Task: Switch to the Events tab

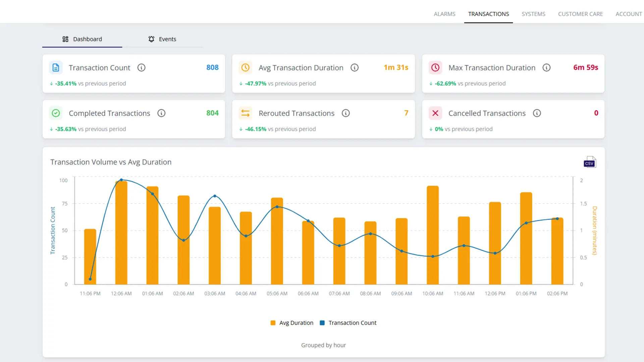Action: pos(162,39)
